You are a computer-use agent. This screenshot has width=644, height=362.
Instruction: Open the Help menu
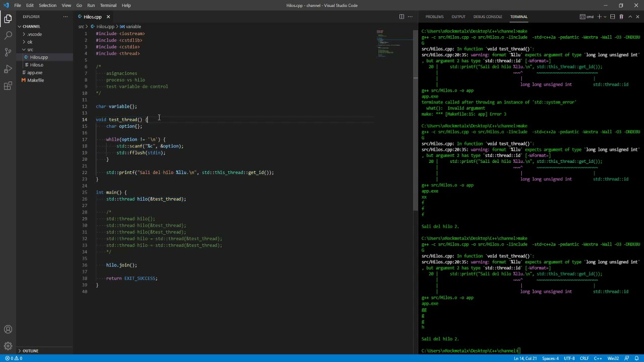click(x=126, y=6)
